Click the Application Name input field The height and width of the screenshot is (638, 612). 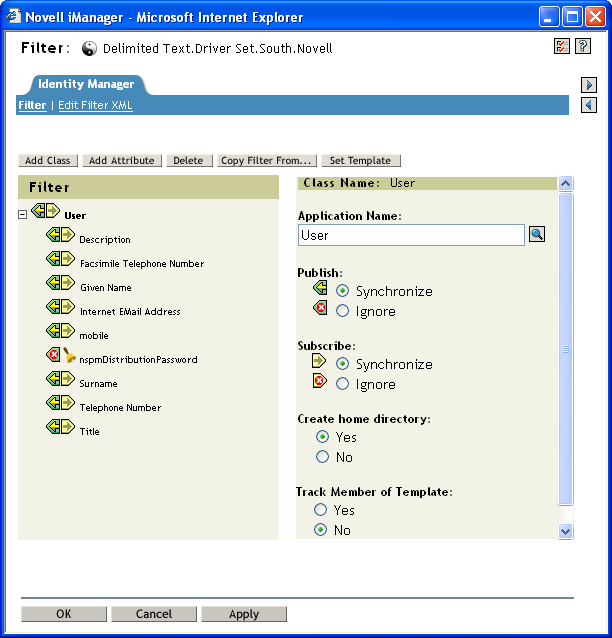click(x=411, y=235)
